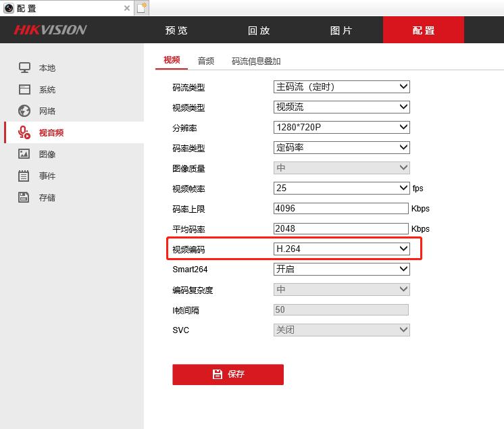Click the fps unit label

418,188
